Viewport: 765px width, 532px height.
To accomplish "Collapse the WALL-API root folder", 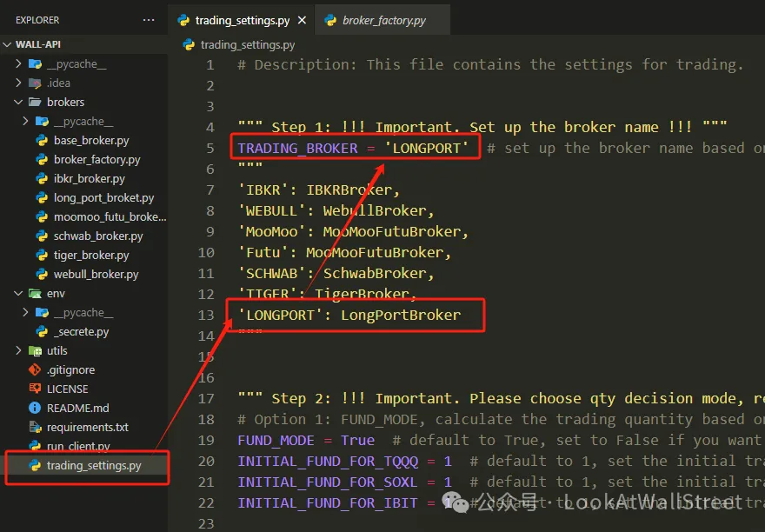I will pyautogui.click(x=9, y=44).
